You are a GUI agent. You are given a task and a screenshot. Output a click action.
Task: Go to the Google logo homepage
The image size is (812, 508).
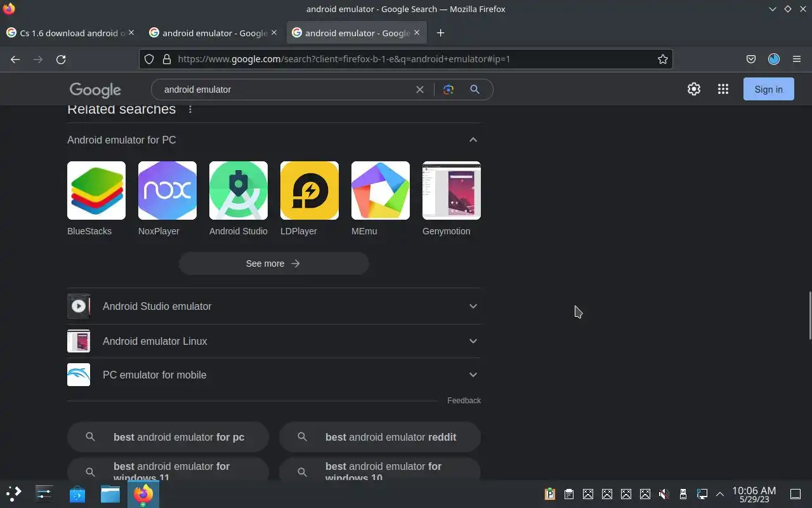[95, 90]
